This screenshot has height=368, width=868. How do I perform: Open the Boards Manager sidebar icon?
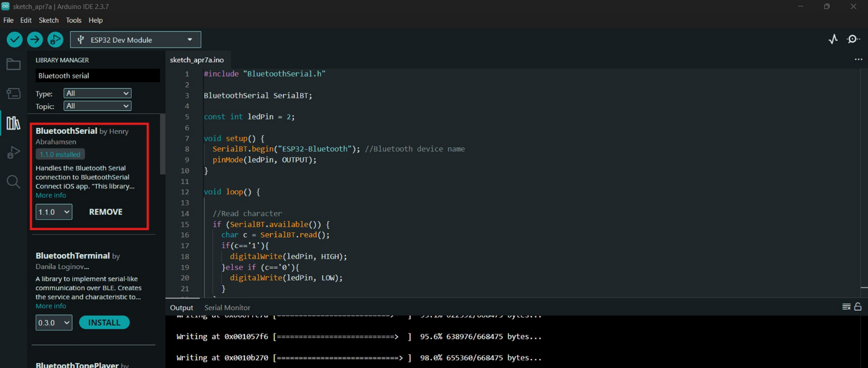13,94
